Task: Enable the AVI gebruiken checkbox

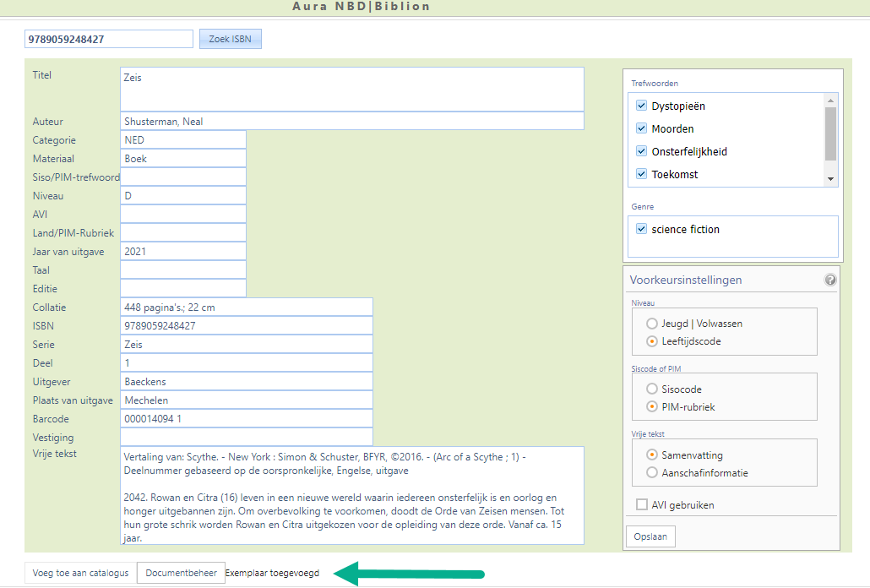Action: click(642, 505)
